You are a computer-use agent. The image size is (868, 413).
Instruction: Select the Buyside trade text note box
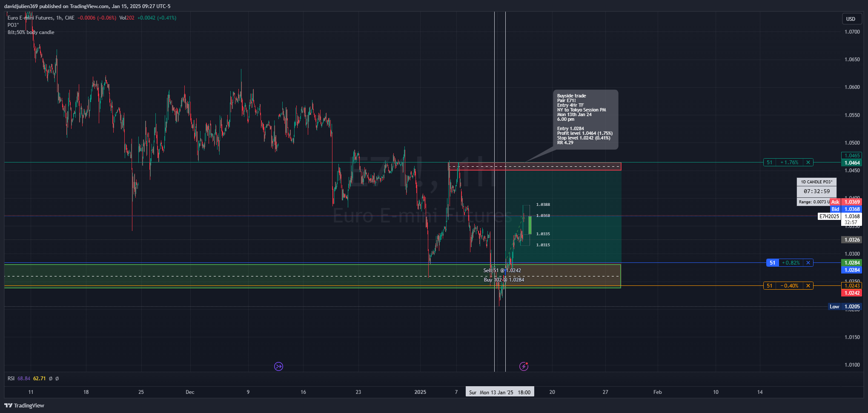(x=585, y=120)
